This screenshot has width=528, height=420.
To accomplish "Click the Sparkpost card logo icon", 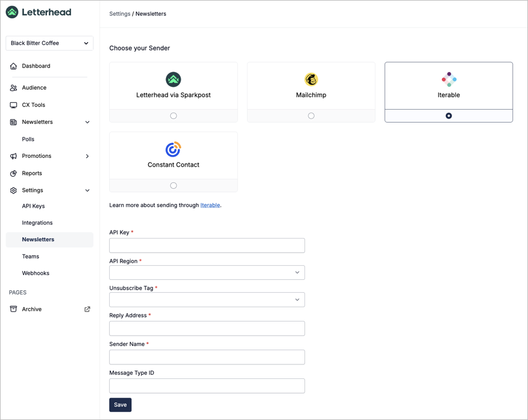I will click(x=174, y=80).
